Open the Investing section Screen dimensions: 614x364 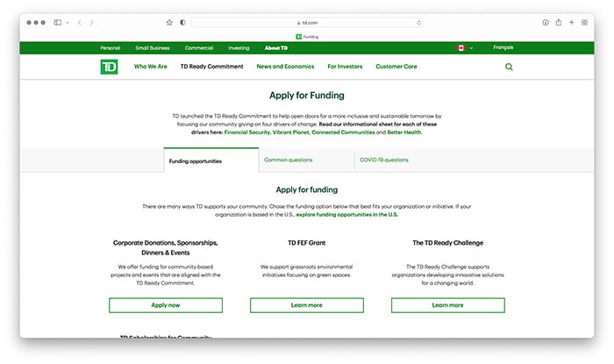tap(239, 48)
